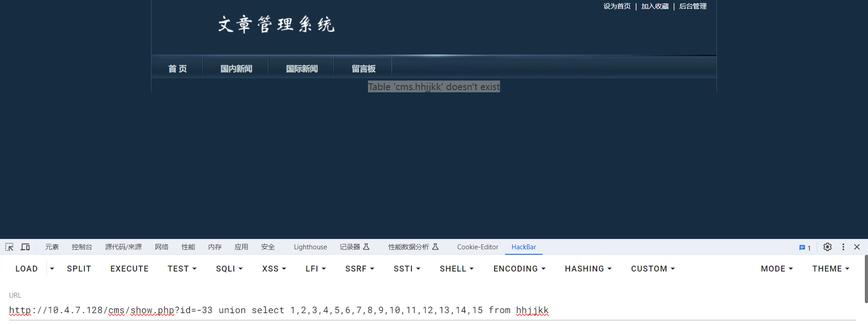
Task: Click into the HackBar URL input field
Action: point(432,310)
